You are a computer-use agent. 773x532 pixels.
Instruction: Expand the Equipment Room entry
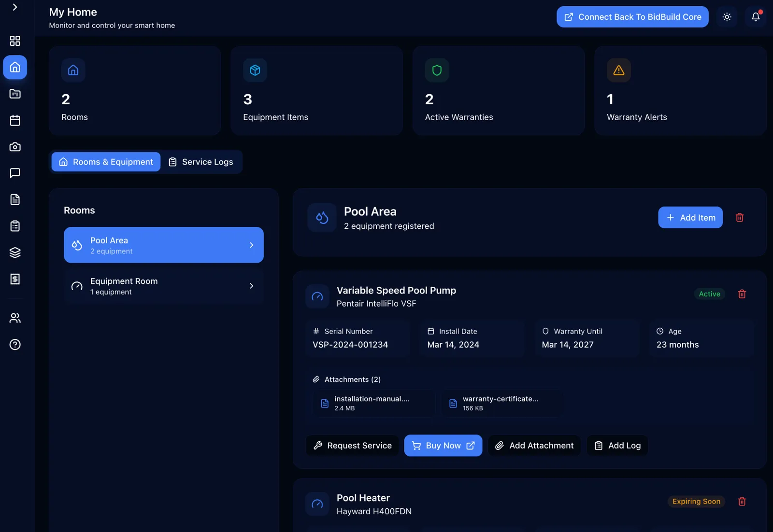click(164, 286)
